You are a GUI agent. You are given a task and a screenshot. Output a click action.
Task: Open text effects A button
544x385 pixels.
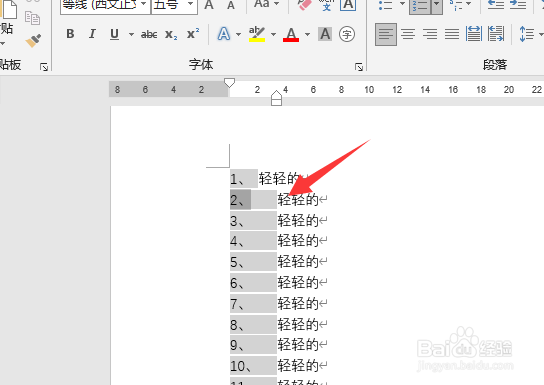click(224, 34)
